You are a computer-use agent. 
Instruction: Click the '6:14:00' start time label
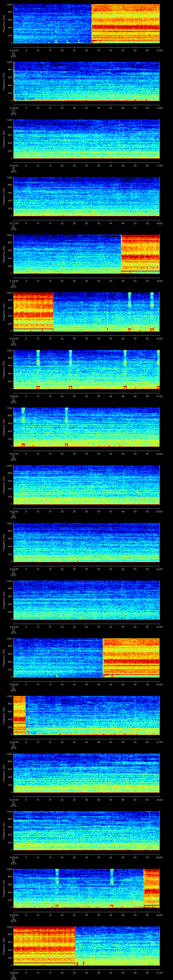click(x=14, y=50)
